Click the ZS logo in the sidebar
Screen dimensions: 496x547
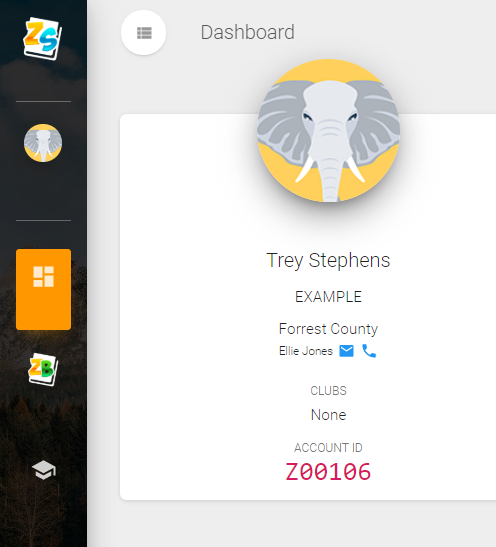click(x=43, y=38)
